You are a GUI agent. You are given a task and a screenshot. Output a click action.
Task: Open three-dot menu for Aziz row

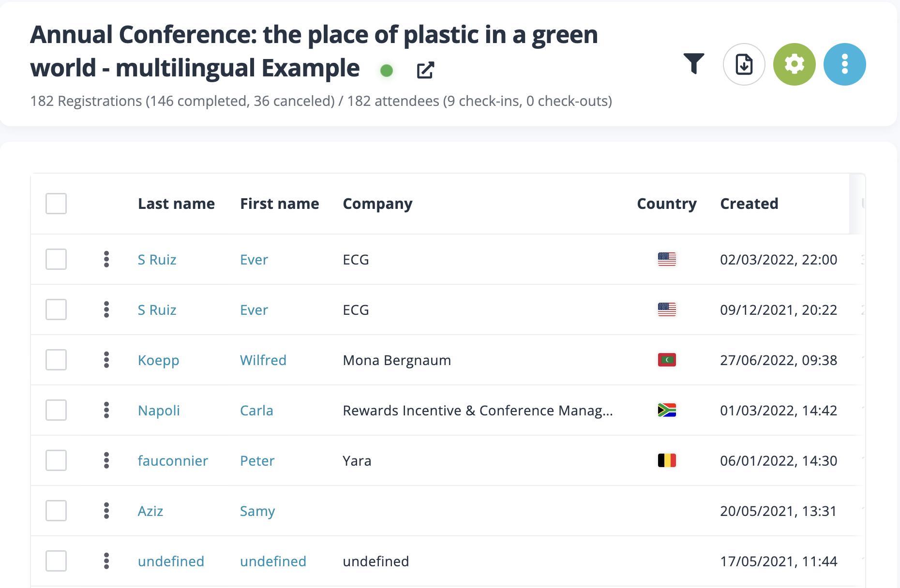point(106,511)
